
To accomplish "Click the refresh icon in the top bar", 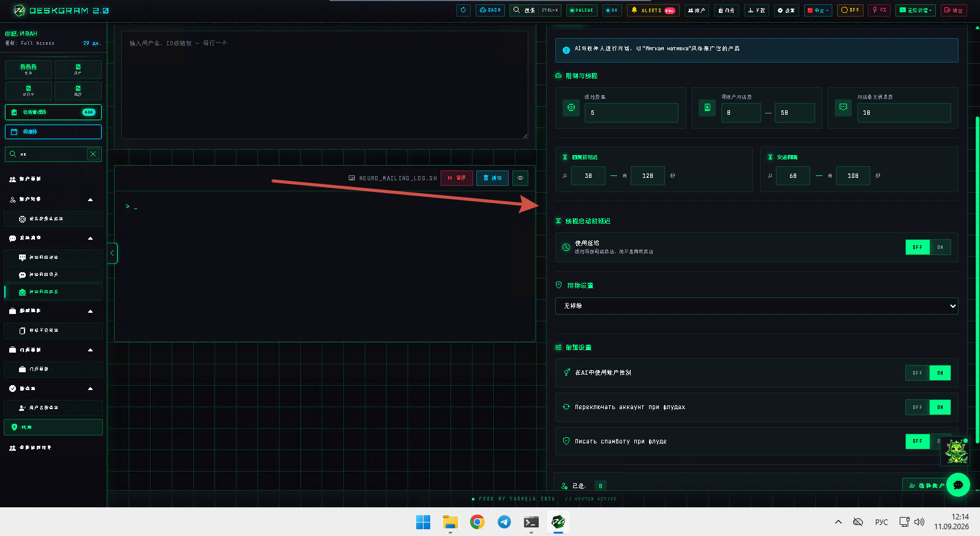I will point(463,10).
